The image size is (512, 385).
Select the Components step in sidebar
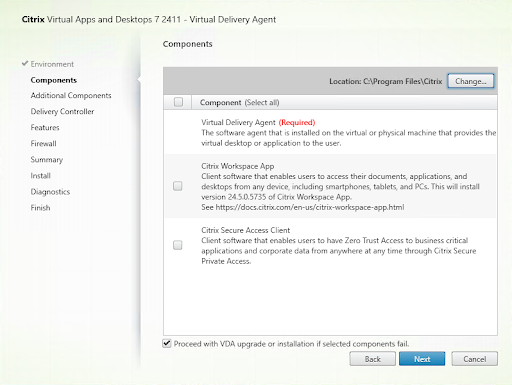pyautogui.click(x=54, y=80)
